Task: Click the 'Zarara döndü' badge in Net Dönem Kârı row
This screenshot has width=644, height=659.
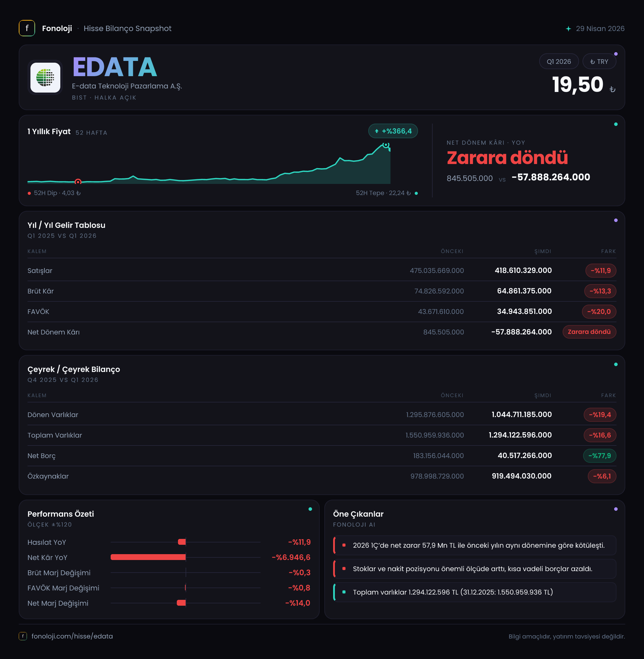Action: [x=589, y=332]
